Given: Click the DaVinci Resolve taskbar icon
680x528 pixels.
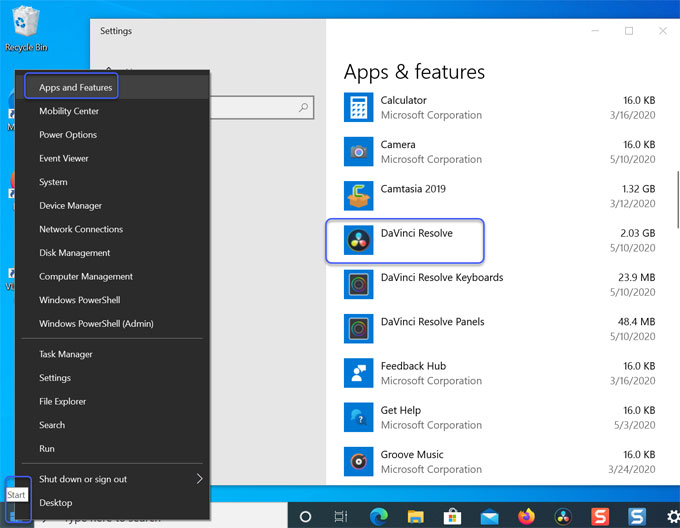Looking at the screenshot, I should click(x=563, y=516).
